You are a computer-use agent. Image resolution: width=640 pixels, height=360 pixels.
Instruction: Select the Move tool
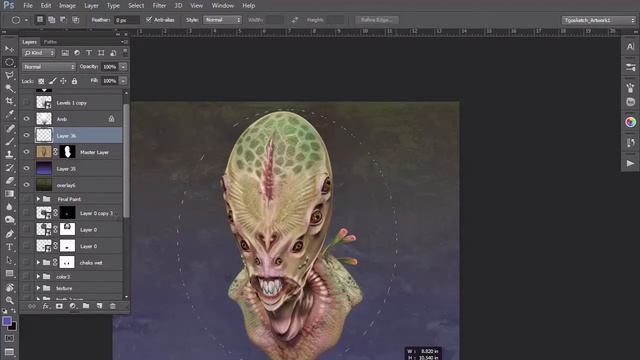9,49
